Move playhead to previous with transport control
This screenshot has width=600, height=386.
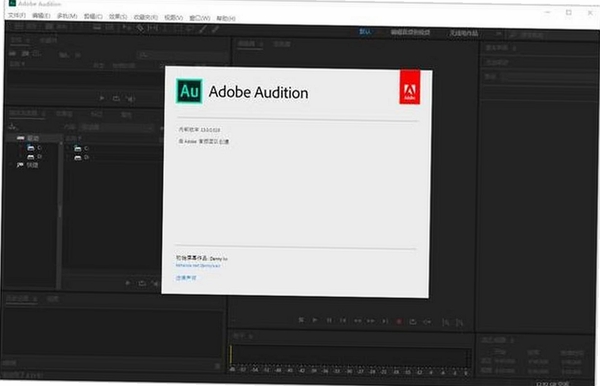343,321
